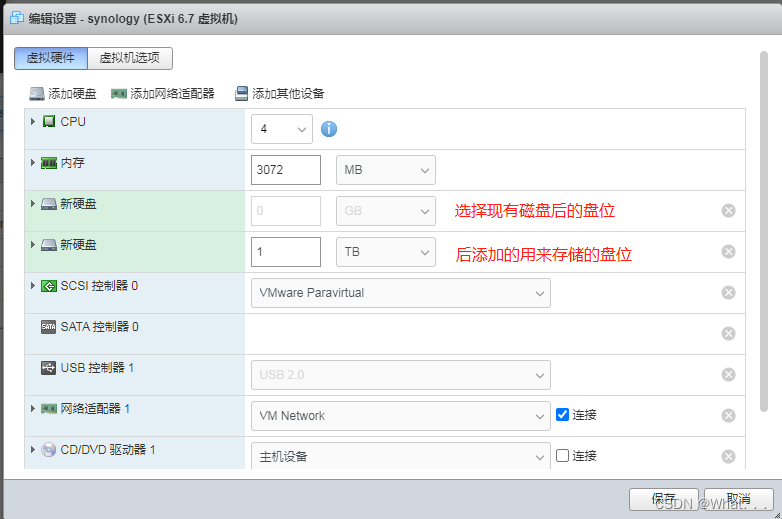This screenshot has width=782, height=519.
Task: Open the CD/DVD host device dropdown
Action: pyautogui.click(x=400, y=455)
